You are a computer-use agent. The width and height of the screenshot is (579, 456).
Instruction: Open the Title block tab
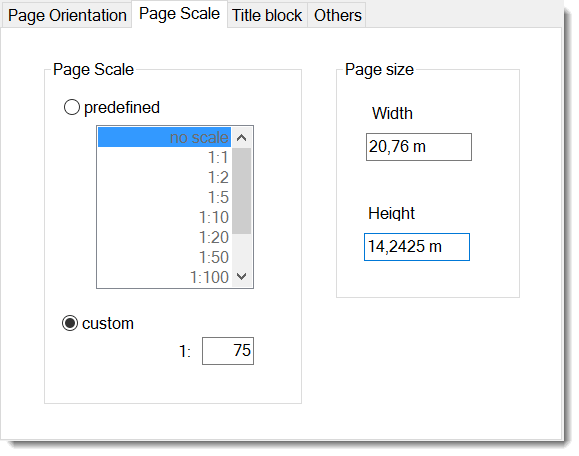click(267, 16)
